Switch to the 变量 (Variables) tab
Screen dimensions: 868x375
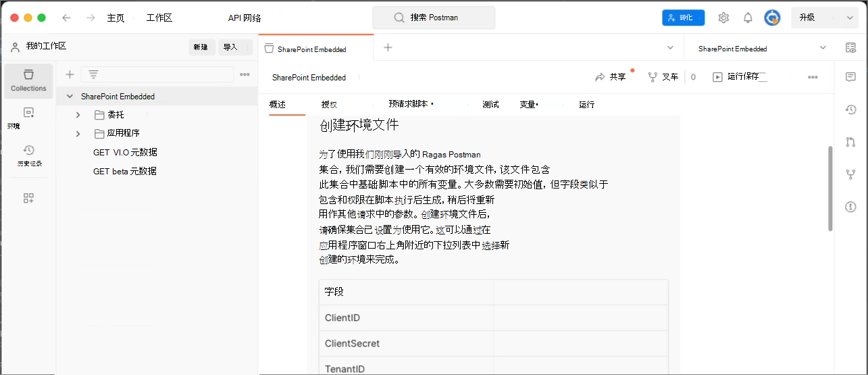[x=529, y=105]
